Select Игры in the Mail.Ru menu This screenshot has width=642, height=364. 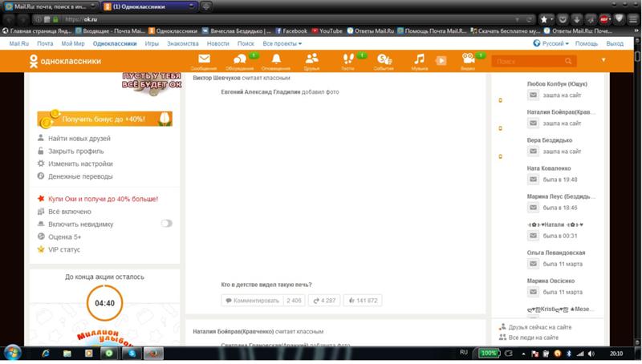(152, 43)
